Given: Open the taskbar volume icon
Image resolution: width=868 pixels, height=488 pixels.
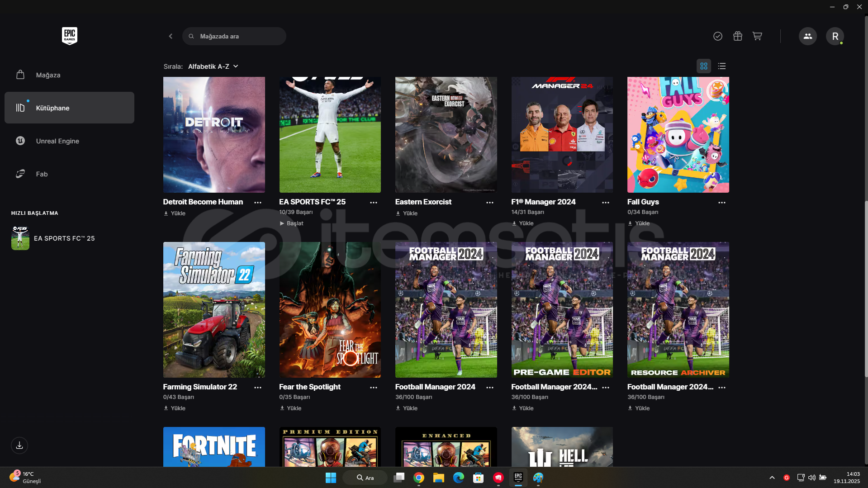Looking at the screenshot, I should pos(812,478).
